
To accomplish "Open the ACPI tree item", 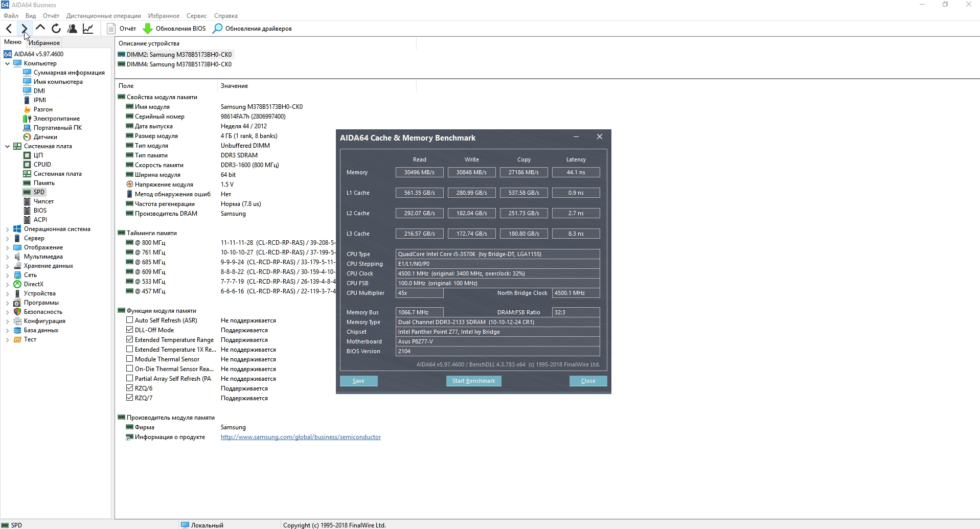I will point(35,220).
